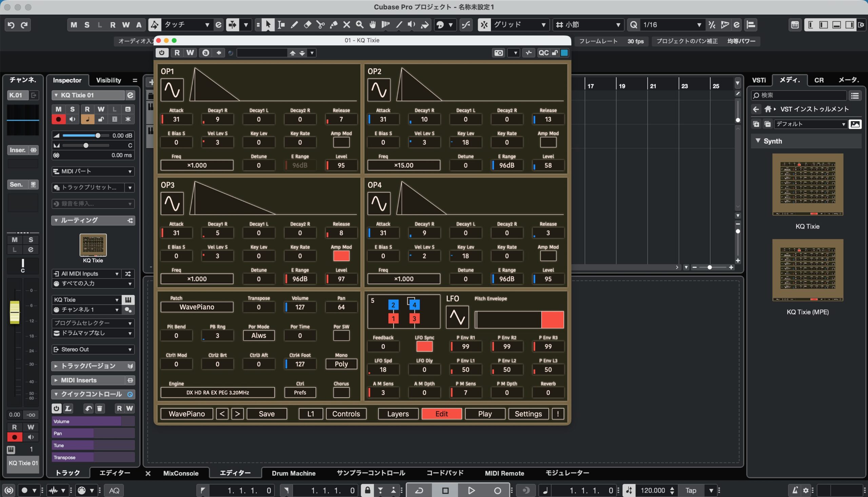Click the LFO waveform selector
This screenshot has width=868, height=497.
(x=457, y=317)
